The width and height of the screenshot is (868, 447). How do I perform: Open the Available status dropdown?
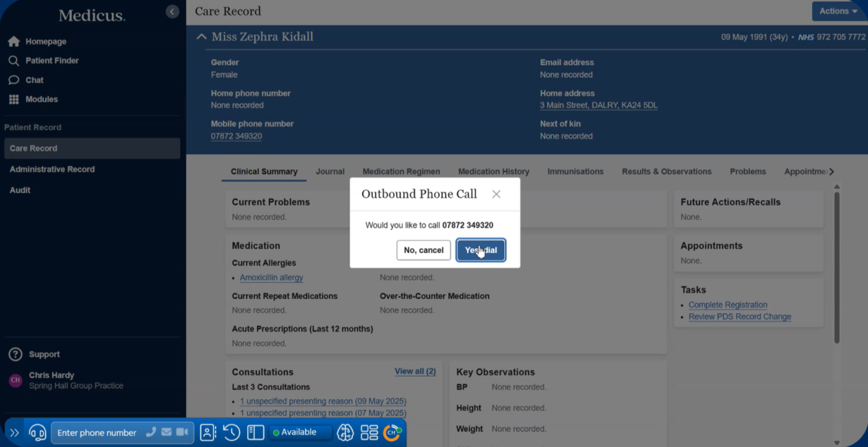[x=301, y=432]
